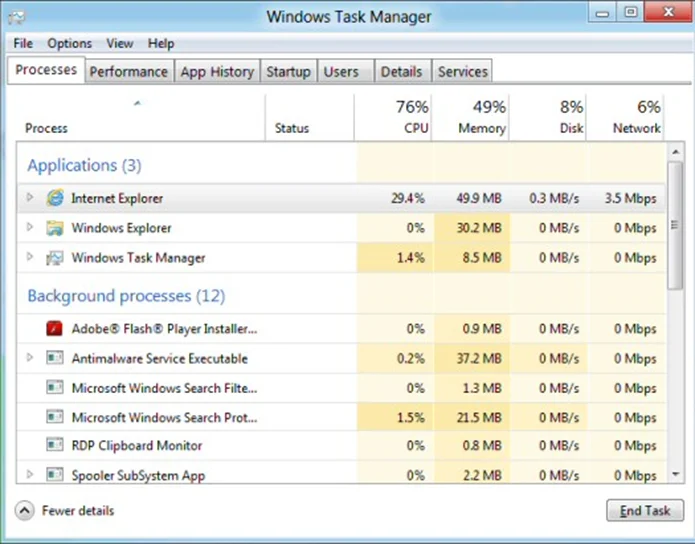Click the Adobe Flash Player Installer icon
Image resolution: width=695 pixels, height=544 pixels.
[x=55, y=328]
